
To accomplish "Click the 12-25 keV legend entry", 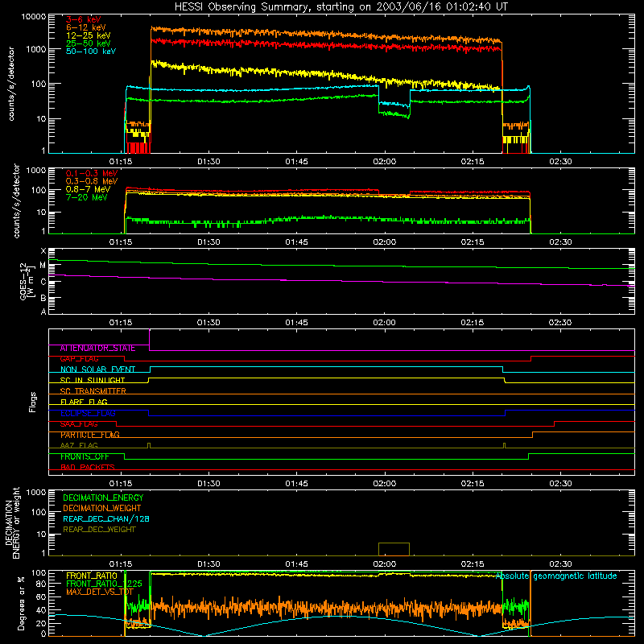I will tap(89, 35).
